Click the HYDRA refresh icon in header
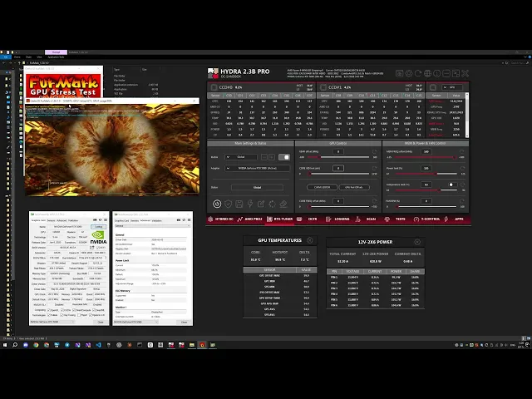Viewport: 532px width, 399px height. (x=418, y=73)
